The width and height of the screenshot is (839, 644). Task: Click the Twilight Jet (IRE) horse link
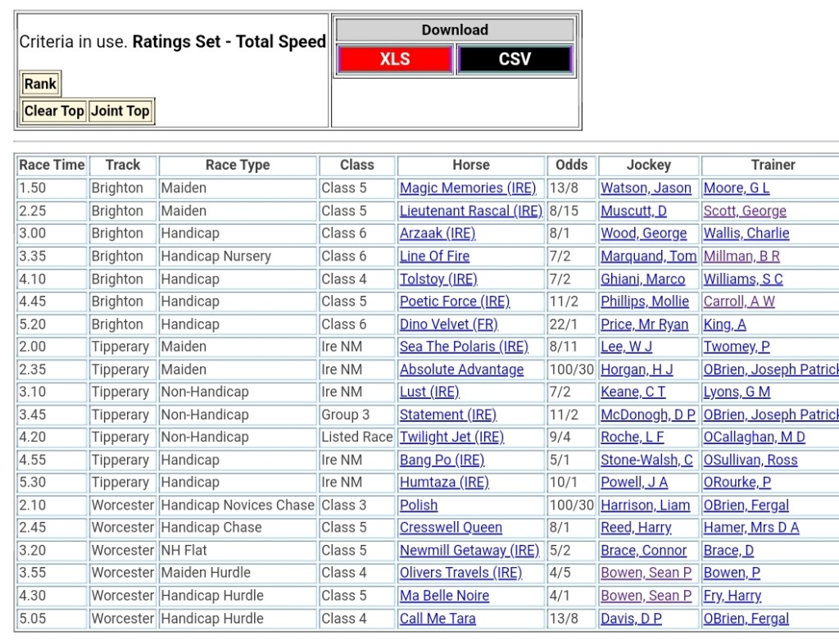point(451,438)
